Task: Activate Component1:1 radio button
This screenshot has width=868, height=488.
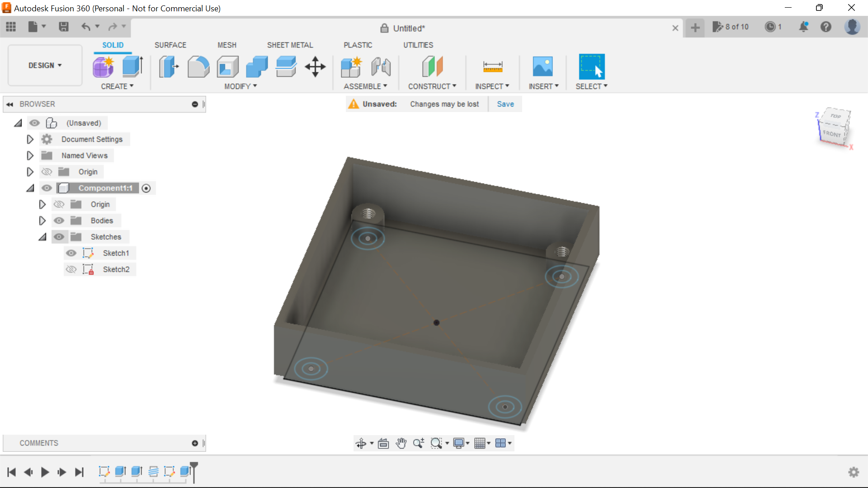Action: (146, 188)
